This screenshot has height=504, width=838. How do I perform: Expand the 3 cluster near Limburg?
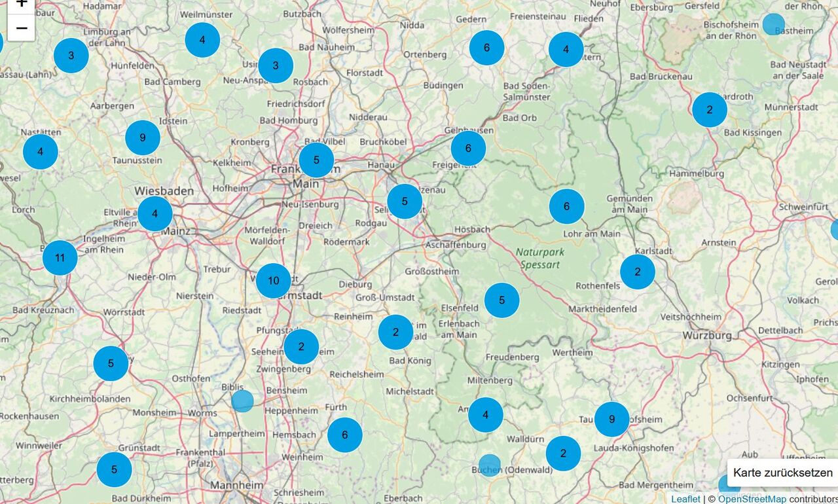click(x=71, y=56)
